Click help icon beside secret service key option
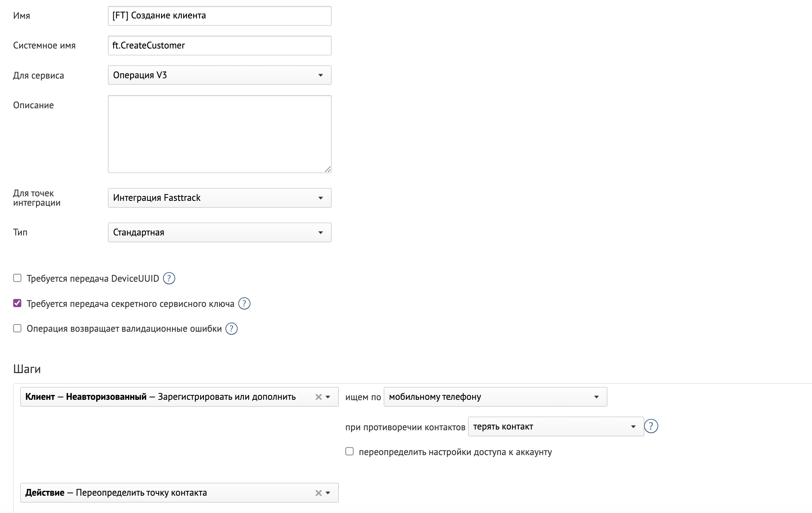 [245, 304]
